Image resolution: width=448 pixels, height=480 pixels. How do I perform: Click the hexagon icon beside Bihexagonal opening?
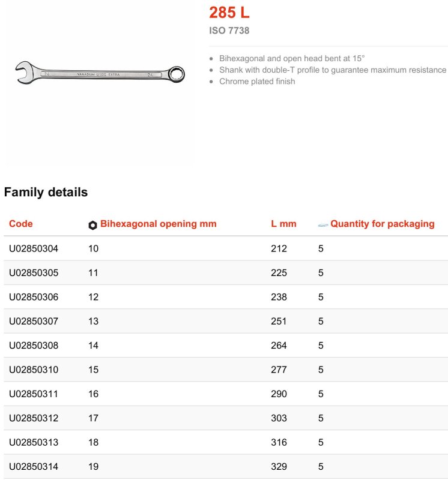pos(92,225)
